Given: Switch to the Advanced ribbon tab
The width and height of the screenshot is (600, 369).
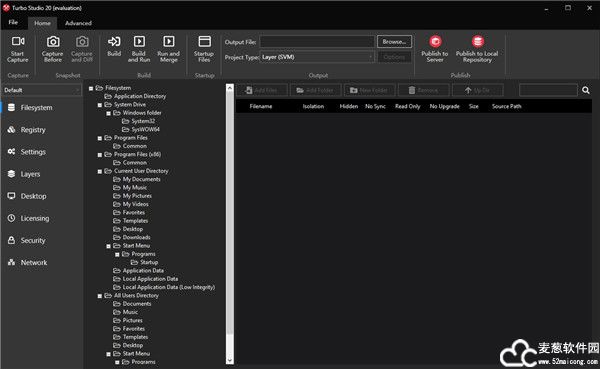Looking at the screenshot, I should click(78, 23).
